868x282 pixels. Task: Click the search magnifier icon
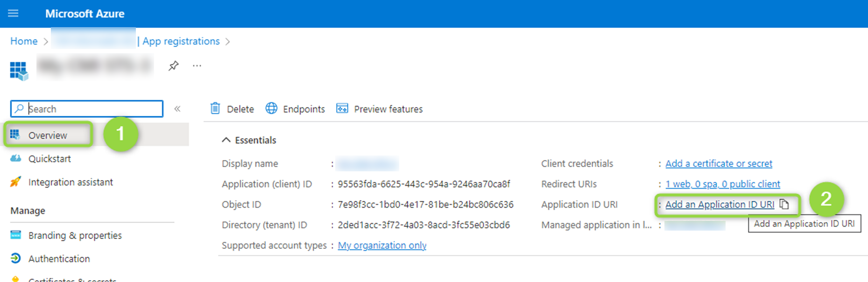[19, 109]
